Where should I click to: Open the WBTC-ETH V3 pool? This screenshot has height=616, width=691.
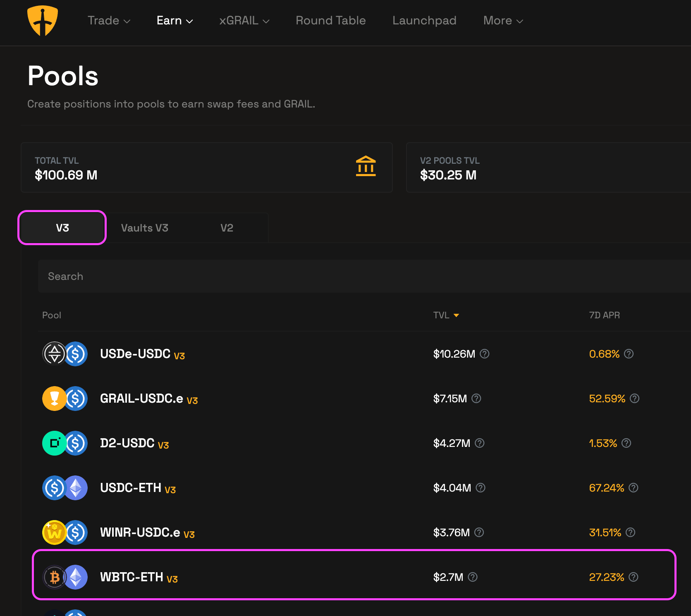139,578
